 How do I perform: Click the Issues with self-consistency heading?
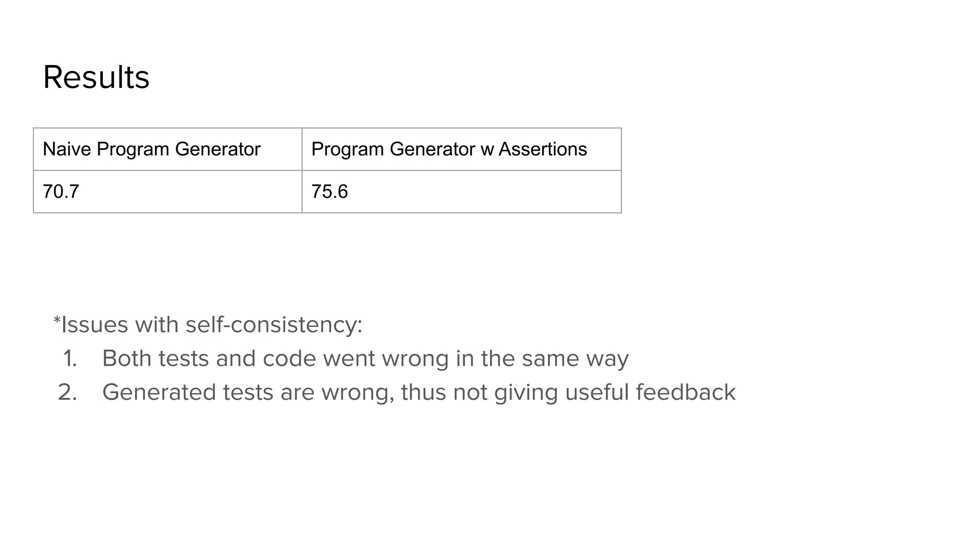(x=208, y=325)
